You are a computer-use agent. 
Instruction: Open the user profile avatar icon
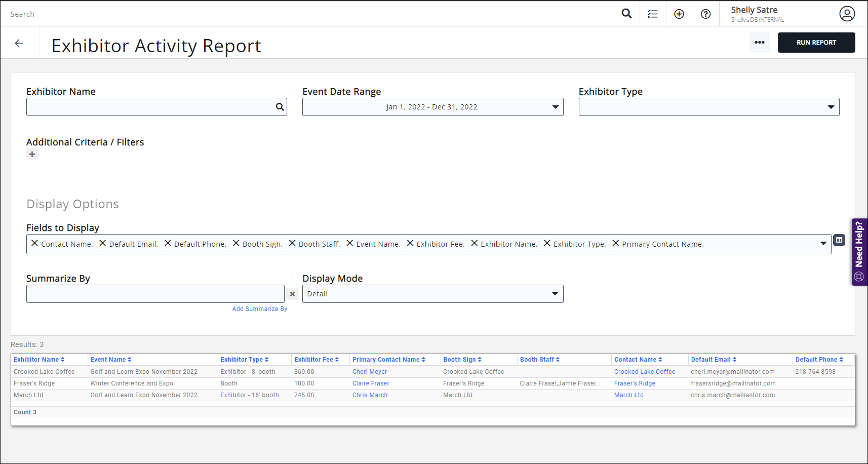tap(847, 14)
